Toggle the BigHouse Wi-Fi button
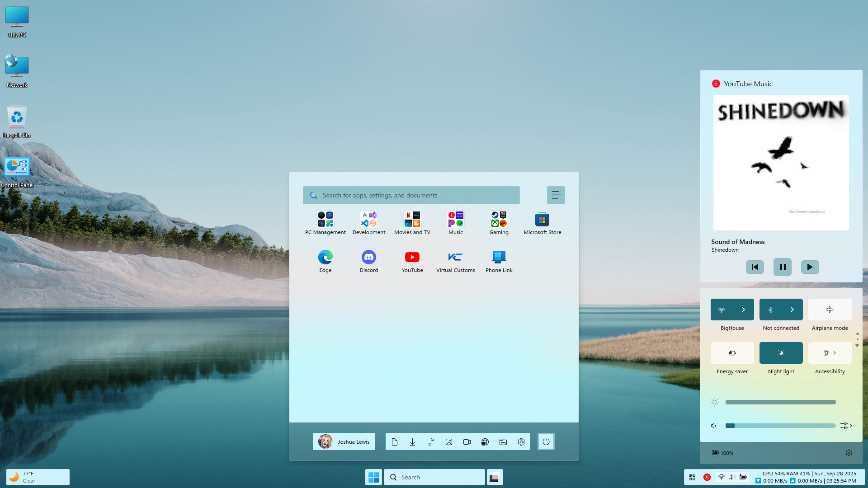The image size is (868, 488). (722, 310)
